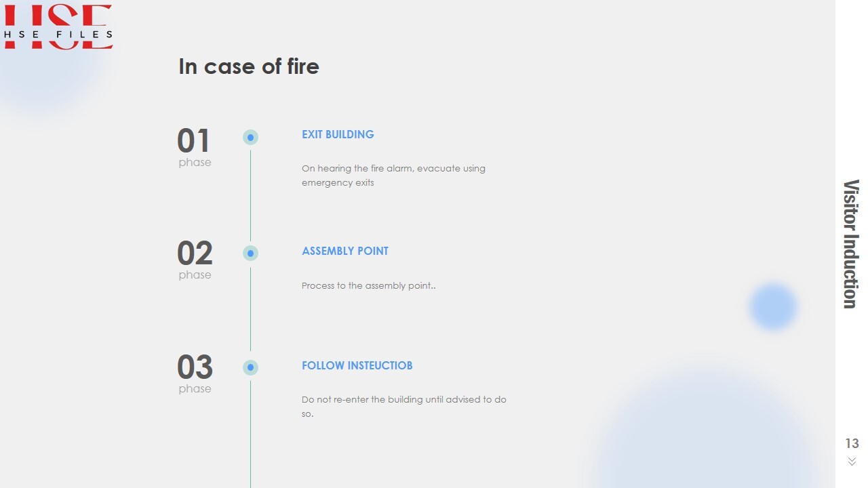
Task: Click the small blue blurred circle
Action: [773, 306]
